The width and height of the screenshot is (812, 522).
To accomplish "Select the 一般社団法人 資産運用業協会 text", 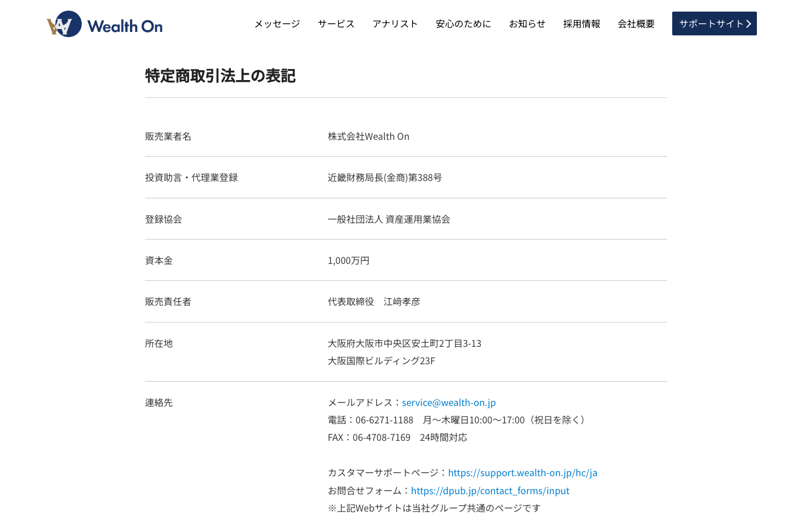I will click(x=389, y=219).
